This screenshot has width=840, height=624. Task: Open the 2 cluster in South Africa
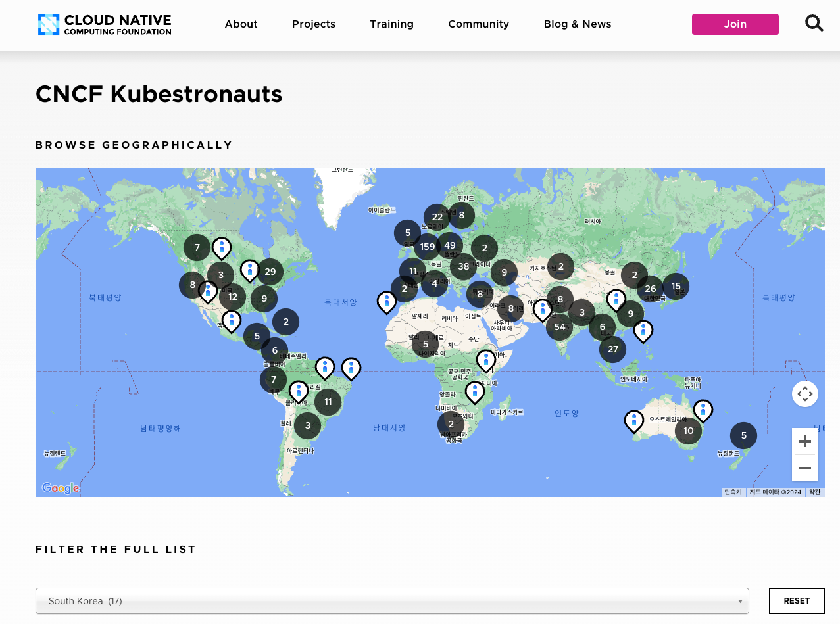click(451, 424)
